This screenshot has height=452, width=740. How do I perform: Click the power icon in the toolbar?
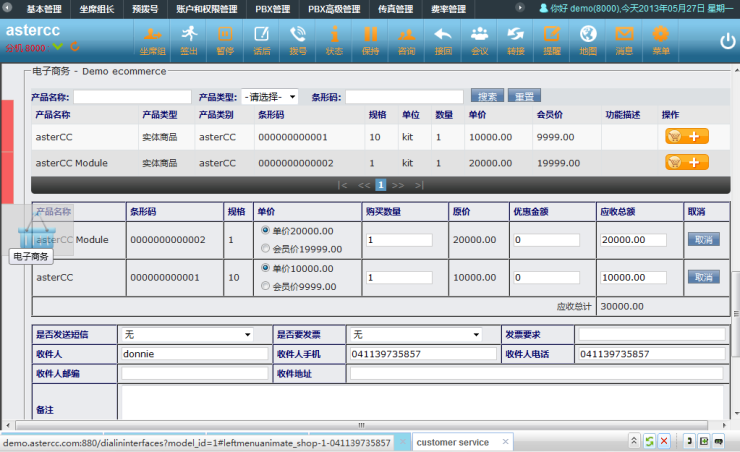coord(727,41)
